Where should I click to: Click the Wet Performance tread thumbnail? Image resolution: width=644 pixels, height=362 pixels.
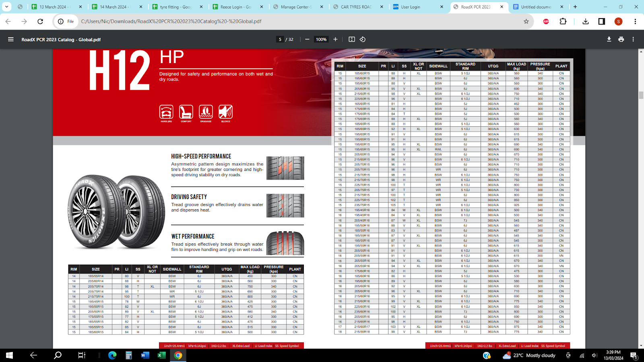pyautogui.click(x=285, y=243)
